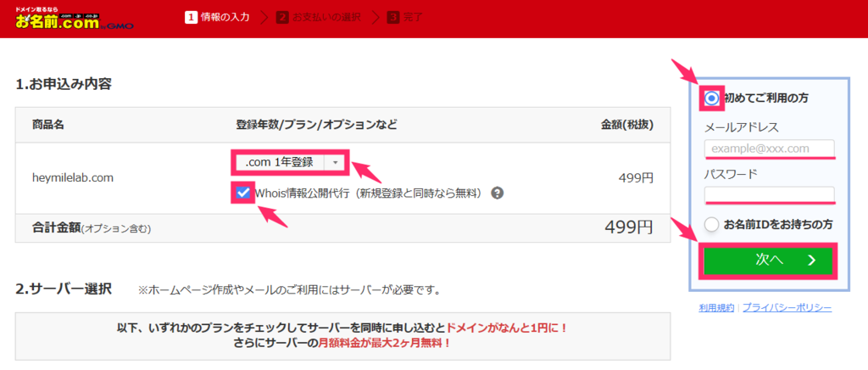
Task: Click step 3 完了
Action: [406, 17]
